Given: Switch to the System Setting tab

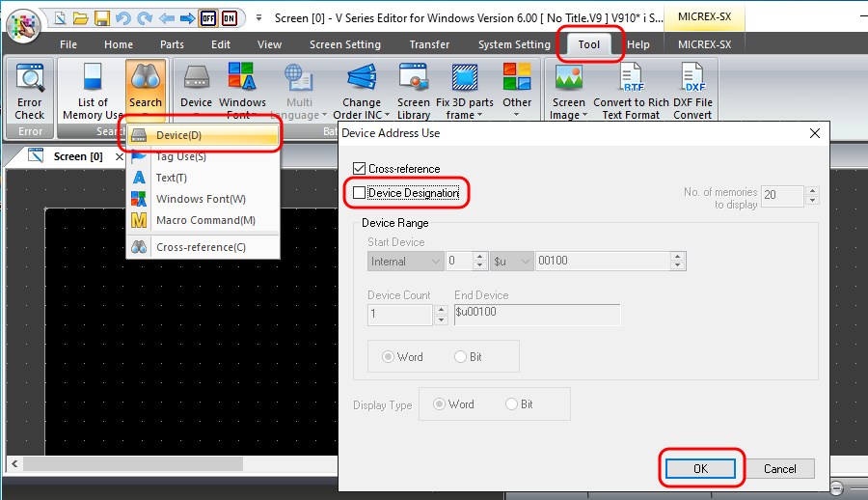Looking at the screenshot, I should tap(514, 44).
